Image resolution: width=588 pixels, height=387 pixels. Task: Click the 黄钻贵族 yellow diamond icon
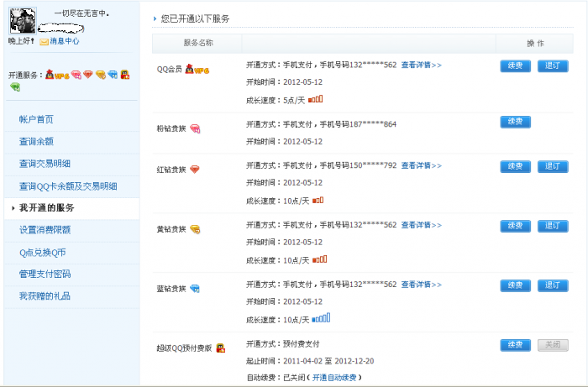[x=195, y=229]
